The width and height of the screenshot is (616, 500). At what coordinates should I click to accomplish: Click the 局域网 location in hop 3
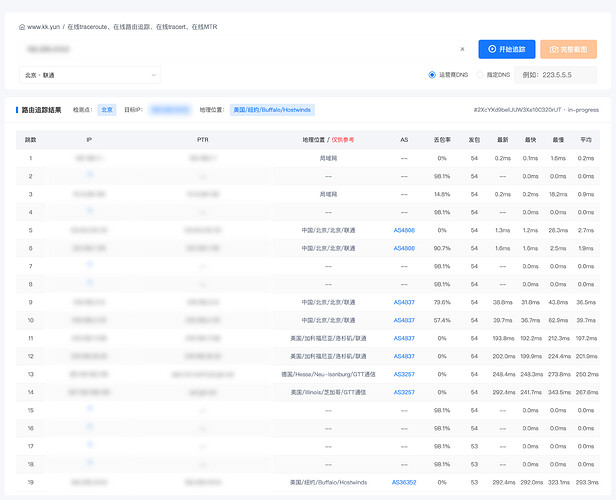tap(328, 194)
